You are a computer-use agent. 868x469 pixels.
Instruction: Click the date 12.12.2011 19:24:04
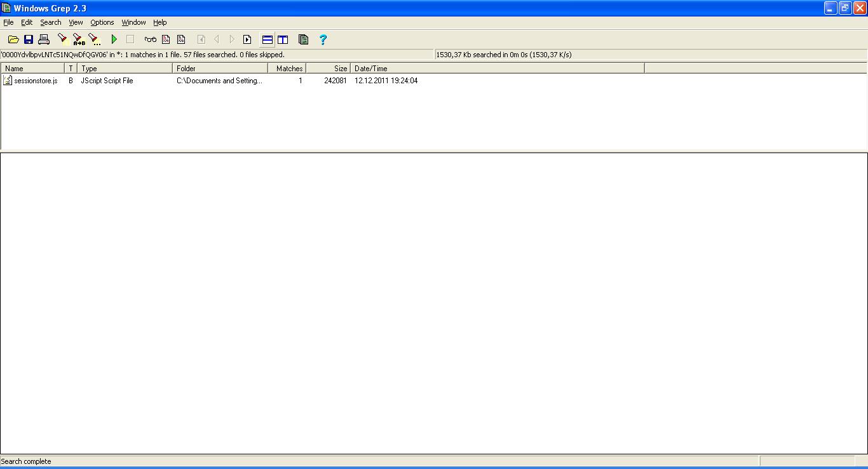[386, 81]
